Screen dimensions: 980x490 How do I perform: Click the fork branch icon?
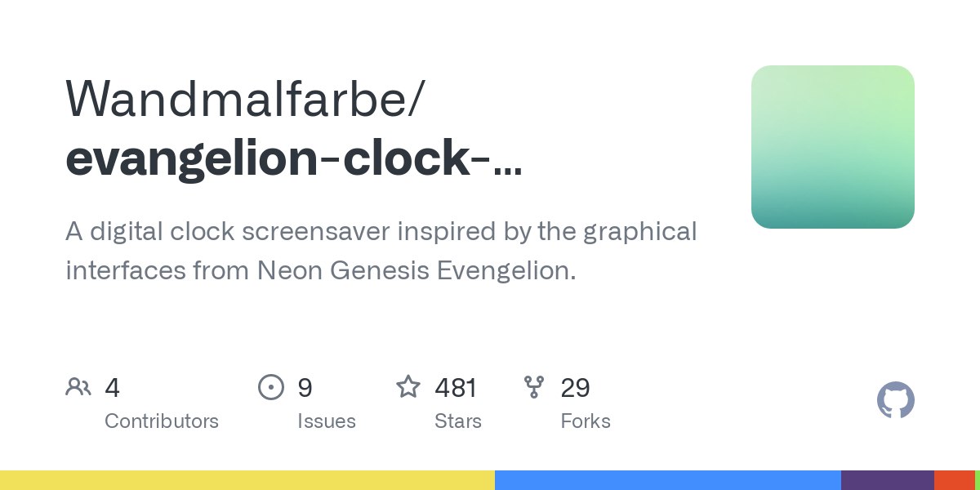pyautogui.click(x=534, y=386)
